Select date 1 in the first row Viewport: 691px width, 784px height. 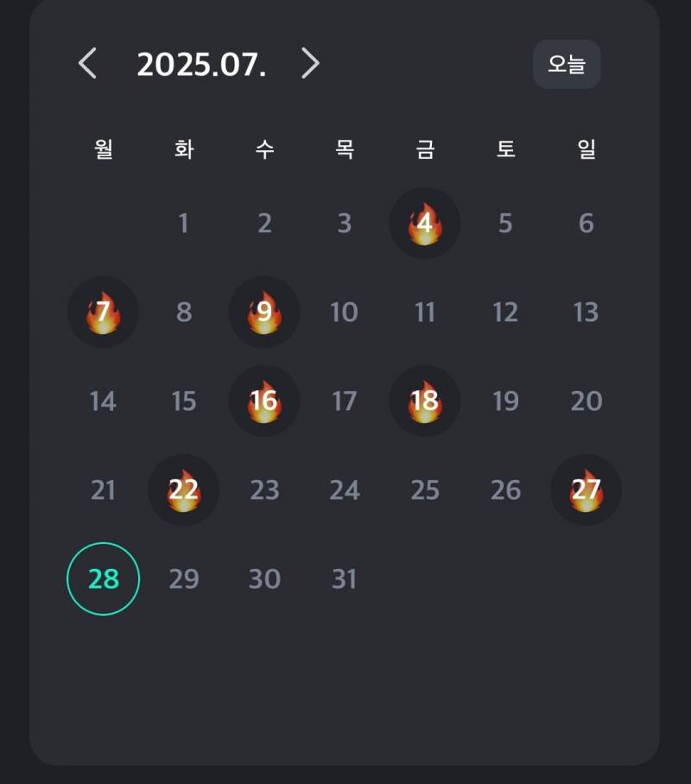[x=184, y=223]
